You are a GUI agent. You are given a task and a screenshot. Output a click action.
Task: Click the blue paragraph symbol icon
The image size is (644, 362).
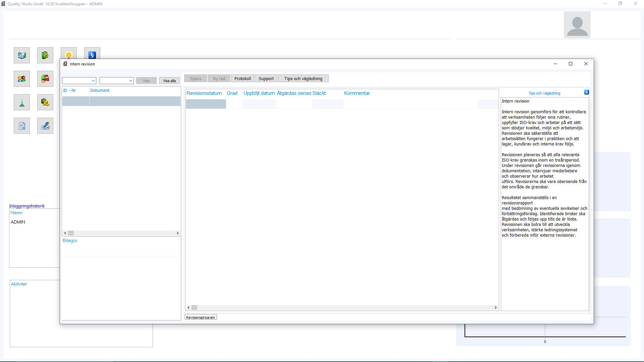(92, 55)
